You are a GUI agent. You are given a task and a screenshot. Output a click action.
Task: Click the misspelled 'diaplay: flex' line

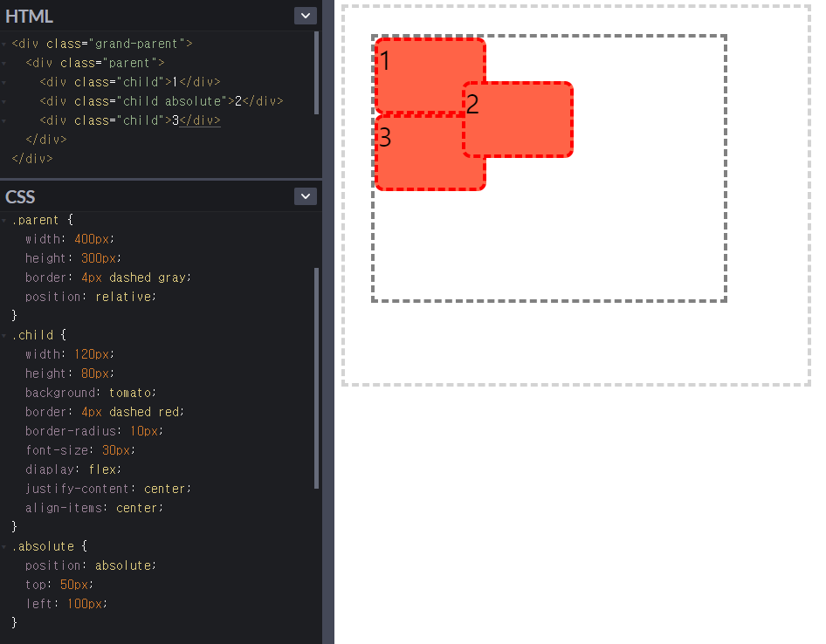(x=73, y=469)
